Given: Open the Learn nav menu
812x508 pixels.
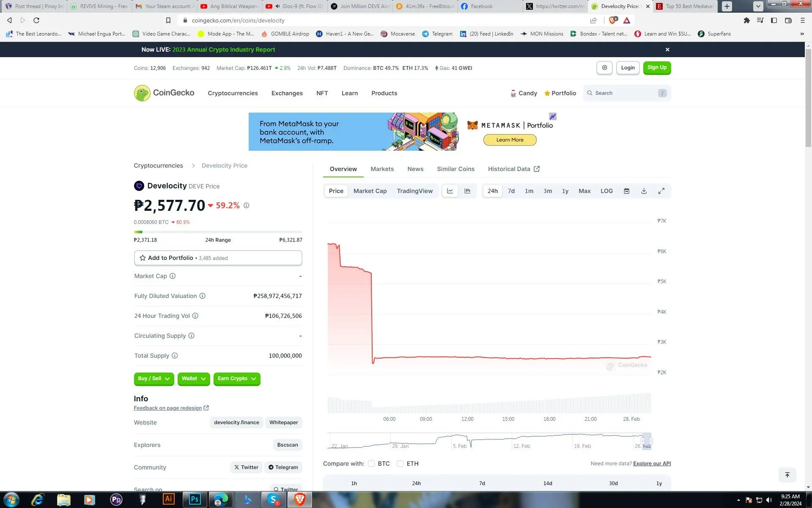Looking at the screenshot, I should (350, 93).
